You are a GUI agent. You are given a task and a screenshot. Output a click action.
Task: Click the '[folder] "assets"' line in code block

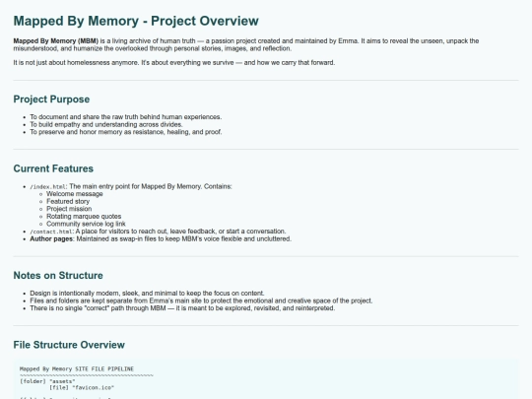[x=47, y=381]
